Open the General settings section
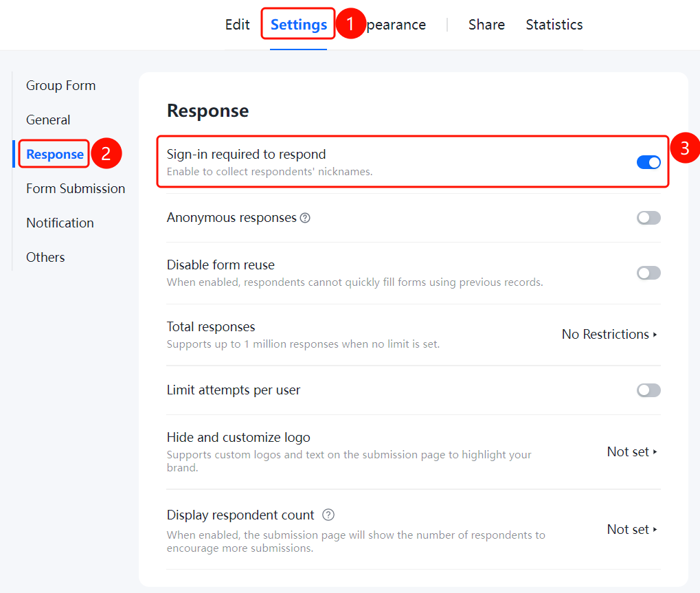The height and width of the screenshot is (593, 700). click(x=48, y=120)
